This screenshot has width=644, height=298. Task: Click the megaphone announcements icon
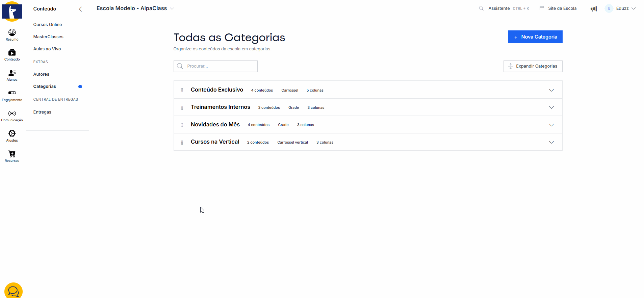(593, 9)
